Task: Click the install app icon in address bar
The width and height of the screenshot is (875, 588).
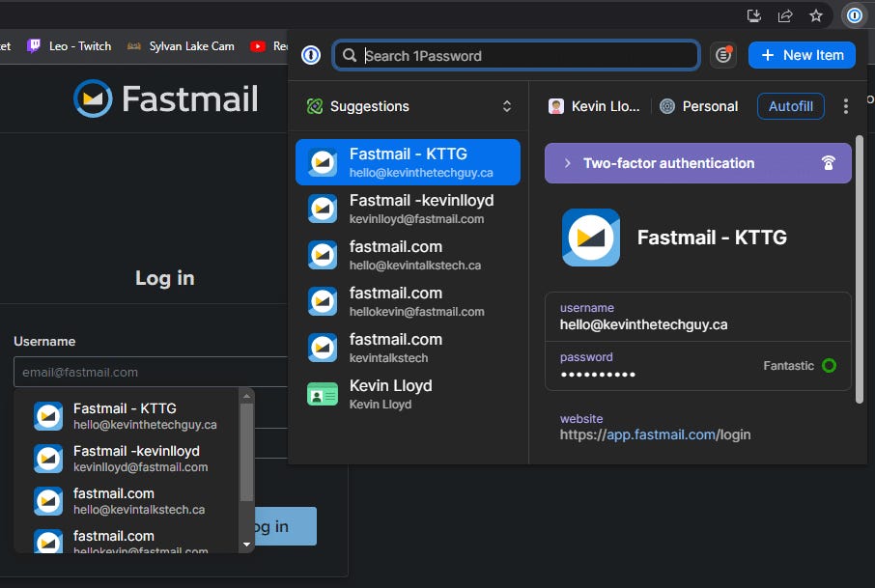Action: coord(754,15)
